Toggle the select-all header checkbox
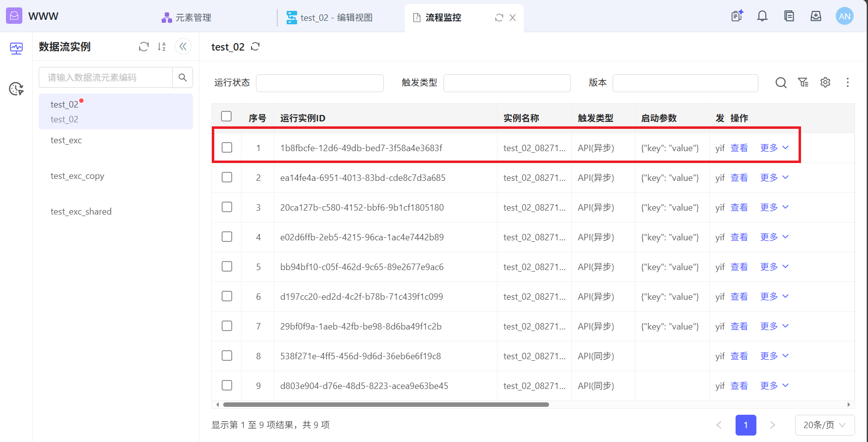The height and width of the screenshot is (442, 868). pos(226,116)
